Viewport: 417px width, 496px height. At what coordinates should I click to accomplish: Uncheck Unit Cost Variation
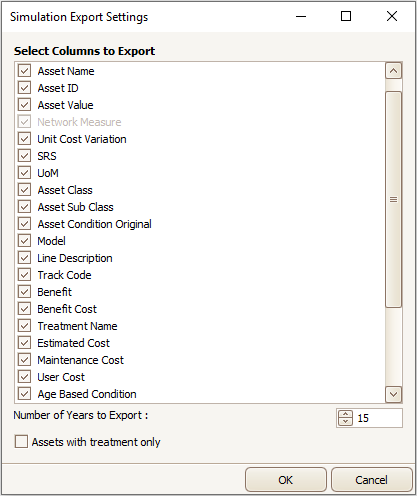[x=24, y=139]
